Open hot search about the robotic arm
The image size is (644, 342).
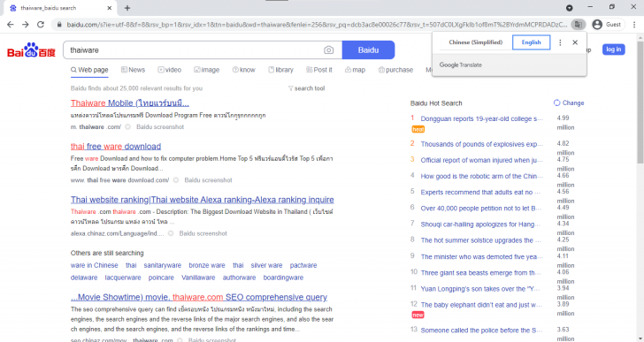[481, 177]
